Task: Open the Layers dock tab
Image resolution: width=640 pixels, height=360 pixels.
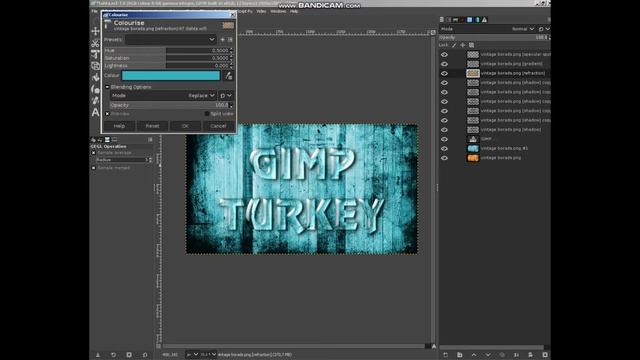Action: point(442,20)
